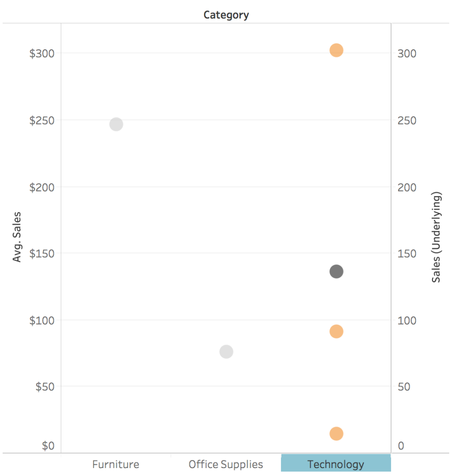Select the light gray Furniture dot
458x476 pixels.
[116, 124]
